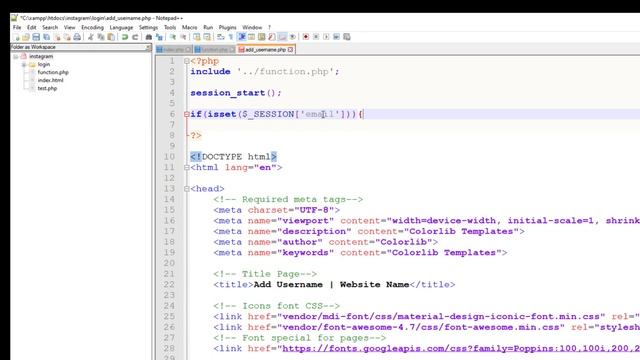Image resolution: width=640 pixels, height=360 pixels.
Task: Toggle show all characters icon
Action: pos(231,37)
